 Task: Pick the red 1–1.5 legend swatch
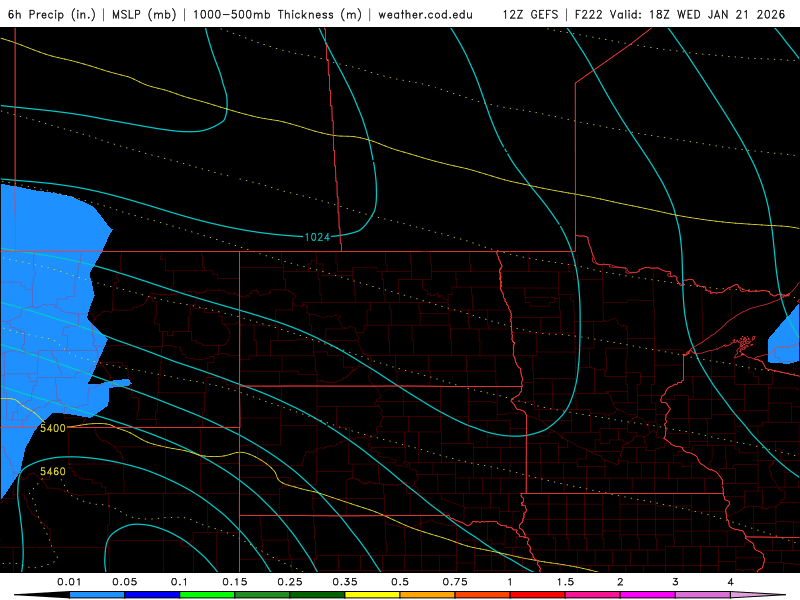coord(538,595)
